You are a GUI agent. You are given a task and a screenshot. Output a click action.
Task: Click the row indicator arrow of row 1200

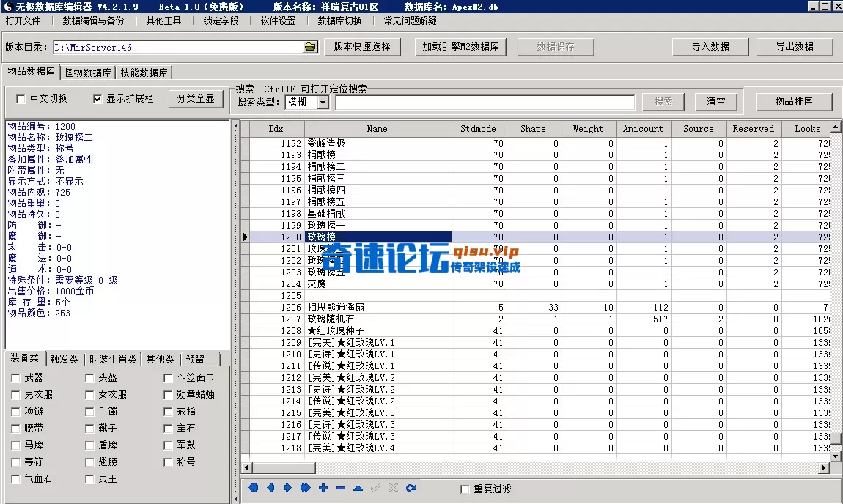tap(245, 237)
